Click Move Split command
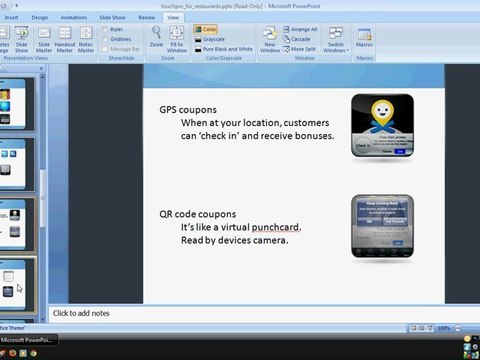Viewport: 480px width, 360px height. tap(299, 49)
